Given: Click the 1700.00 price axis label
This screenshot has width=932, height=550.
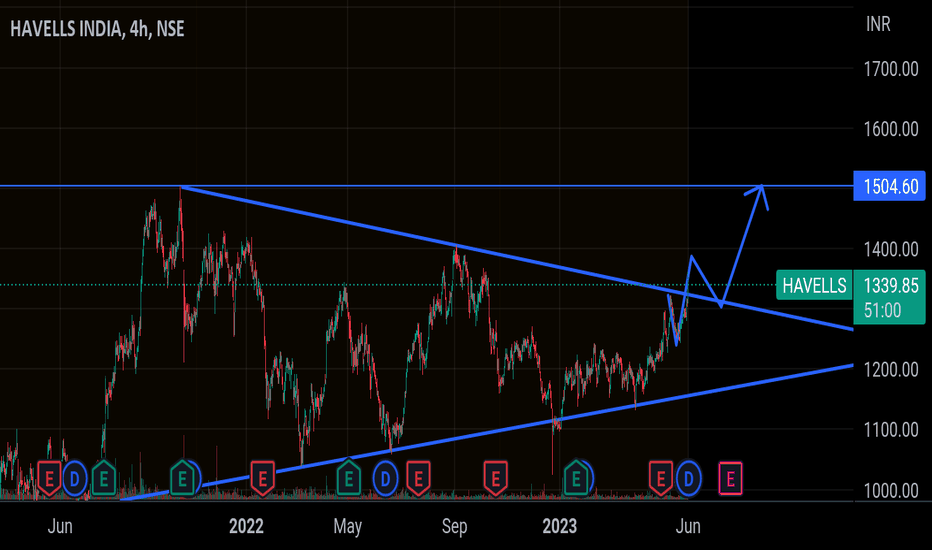Looking at the screenshot, I should point(890,70).
